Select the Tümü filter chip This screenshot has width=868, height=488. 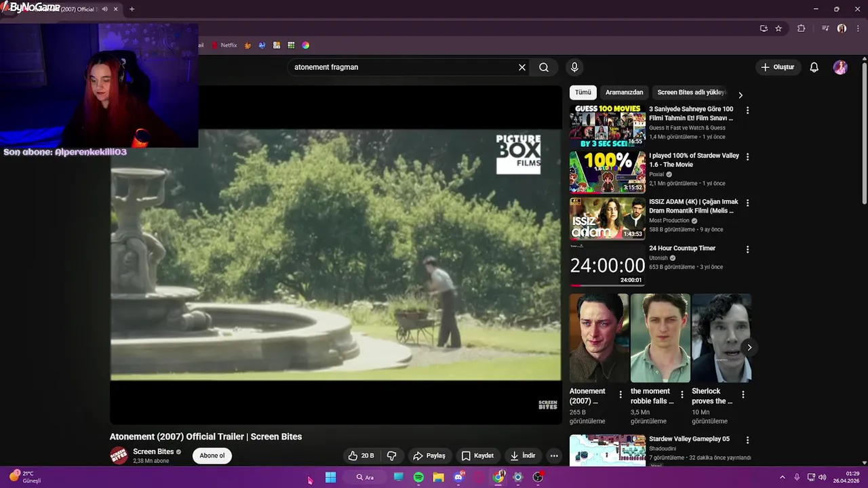click(x=583, y=92)
